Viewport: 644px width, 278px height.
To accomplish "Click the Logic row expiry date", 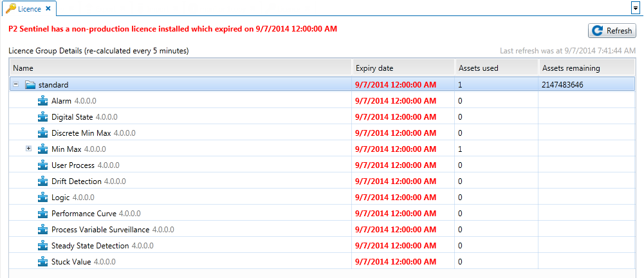I will pyautogui.click(x=396, y=198).
